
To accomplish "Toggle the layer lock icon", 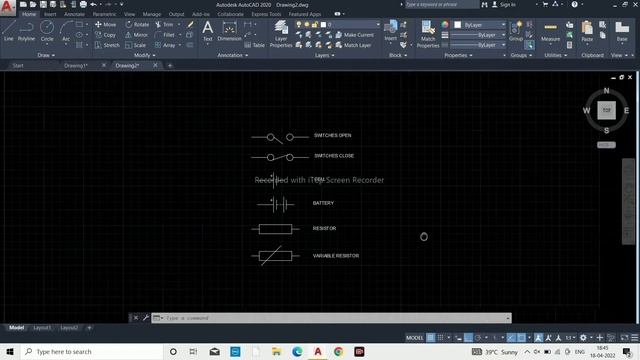I will point(315,24).
